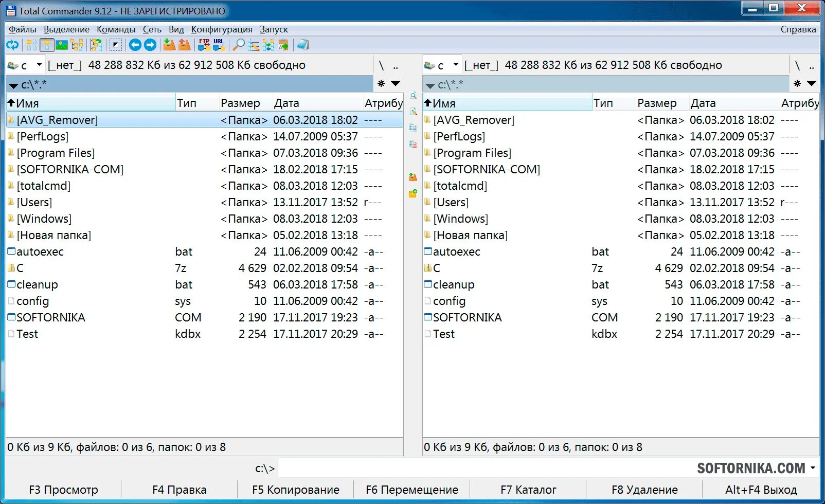Screen dimensions: 825x504
Task: Click F4 Правка button
Action: point(180,490)
